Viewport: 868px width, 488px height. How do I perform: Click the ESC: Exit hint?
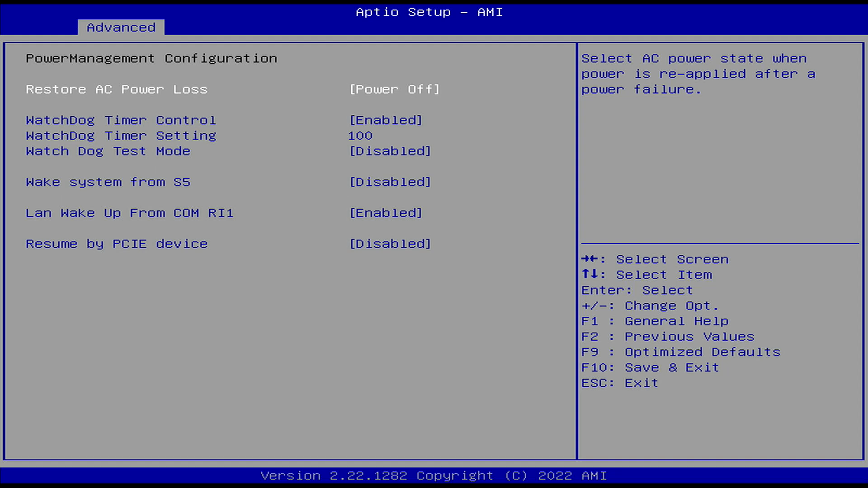(620, 383)
